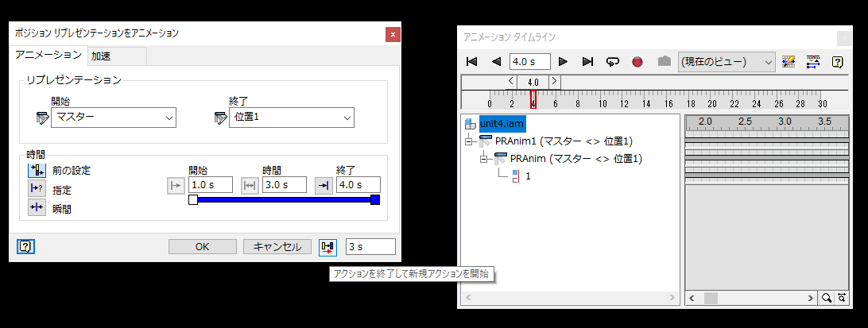Open the 終了 representation dropdown 位置1
This screenshot has width=868, height=328.
click(x=292, y=118)
